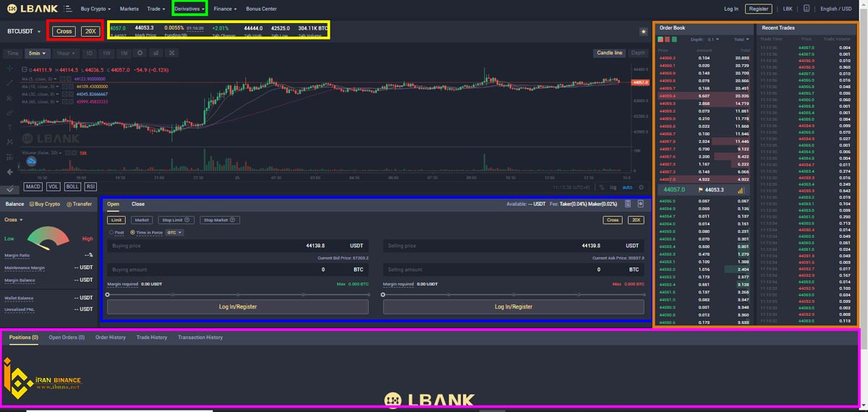868x412 pixels.
Task: Open the Trade dropdown menu
Action: [x=156, y=9]
